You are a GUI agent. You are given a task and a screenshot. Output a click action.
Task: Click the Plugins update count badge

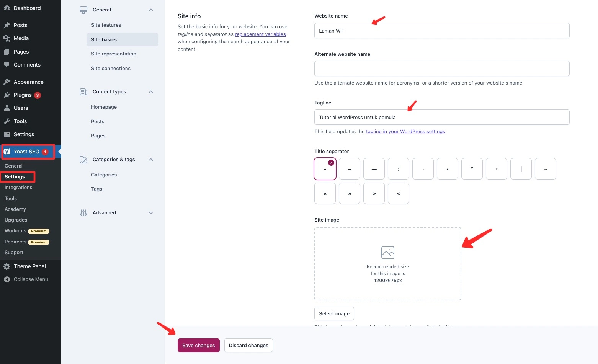click(38, 95)
